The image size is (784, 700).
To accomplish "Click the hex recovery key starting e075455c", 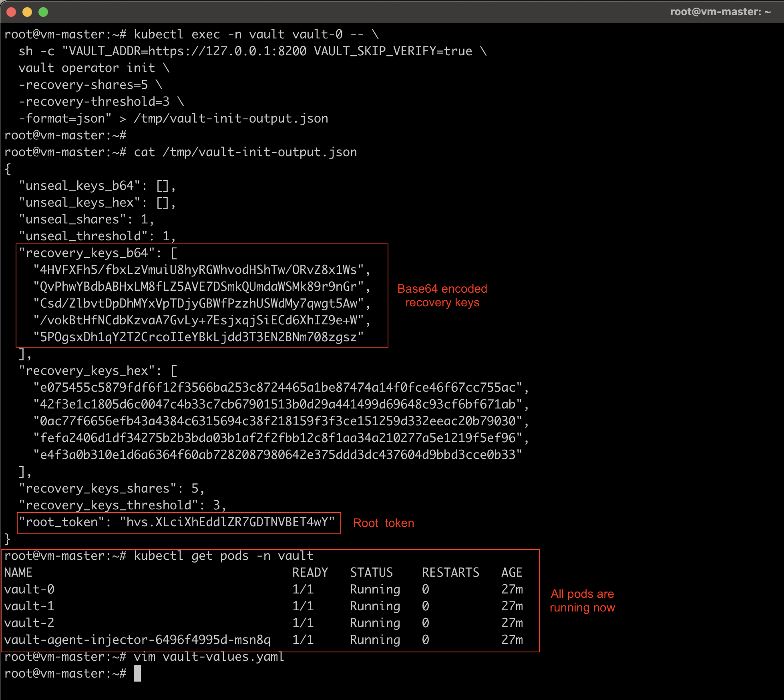I will click(278, 387).
